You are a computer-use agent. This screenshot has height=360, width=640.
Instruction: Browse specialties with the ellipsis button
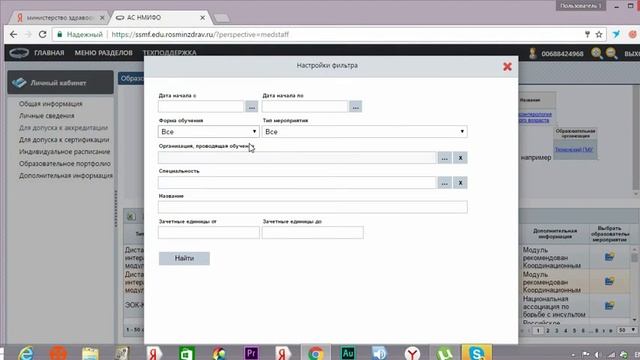444,183
